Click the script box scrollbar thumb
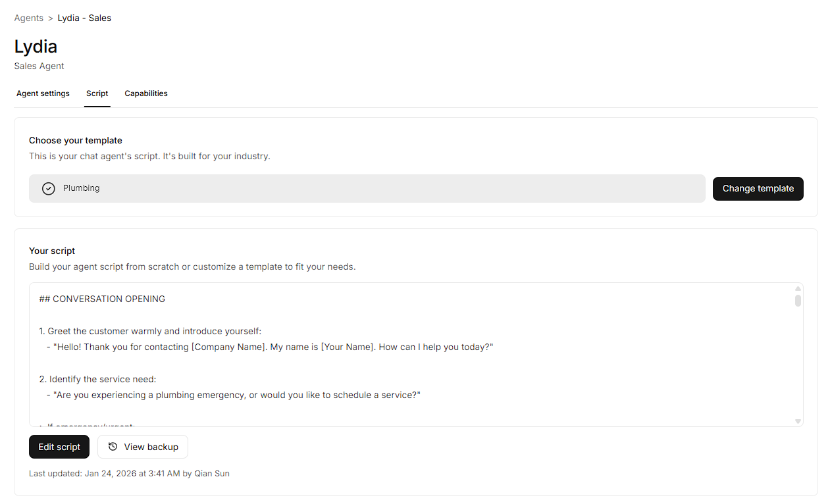Viewport: 830px width, 504px height. [x=798, y=301]
